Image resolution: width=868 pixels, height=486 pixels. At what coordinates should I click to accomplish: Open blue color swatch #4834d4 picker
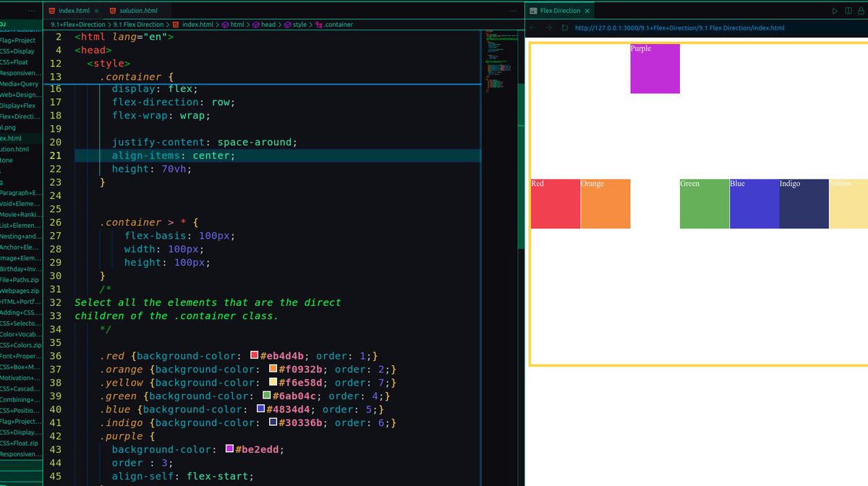pyautogui.click(x=260, y=409)
